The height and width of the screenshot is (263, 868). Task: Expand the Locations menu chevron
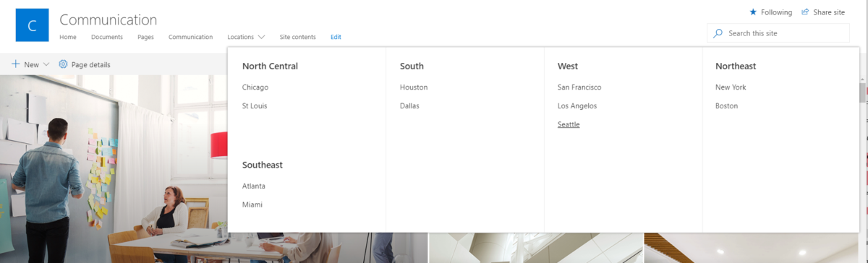pyautogui.click(x=261, y=37)
